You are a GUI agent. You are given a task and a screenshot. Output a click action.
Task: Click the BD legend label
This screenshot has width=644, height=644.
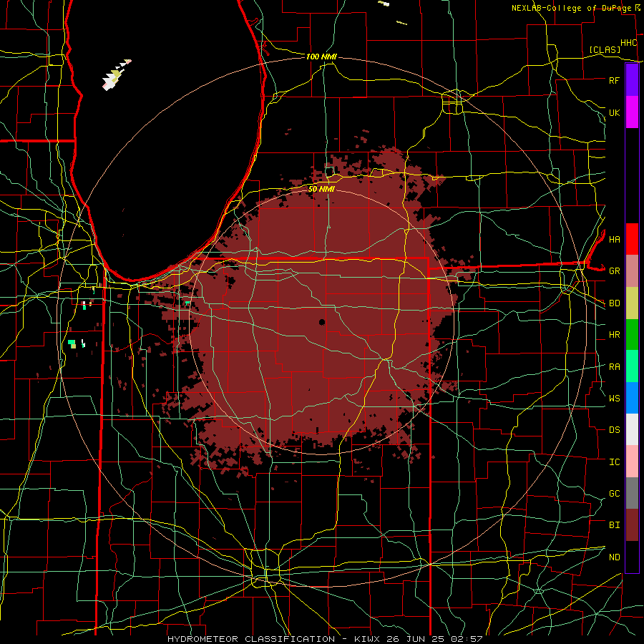point(614,303)
